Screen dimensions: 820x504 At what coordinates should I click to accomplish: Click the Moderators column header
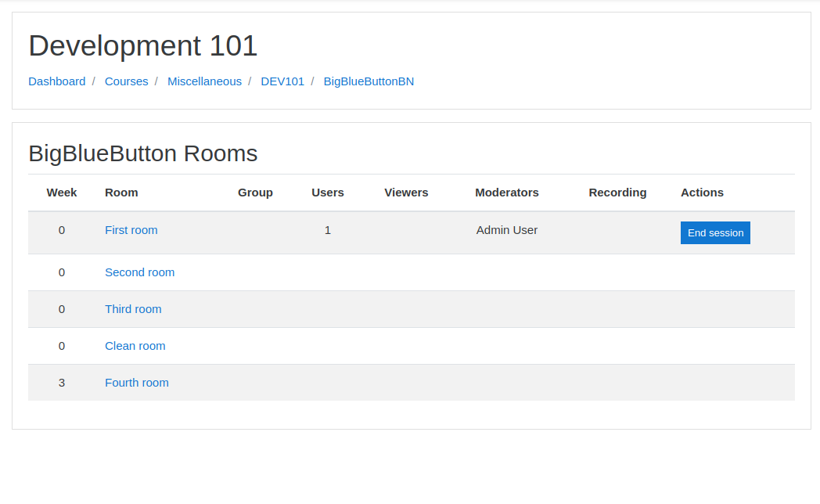pyautogui.click(x=507, y=193)
